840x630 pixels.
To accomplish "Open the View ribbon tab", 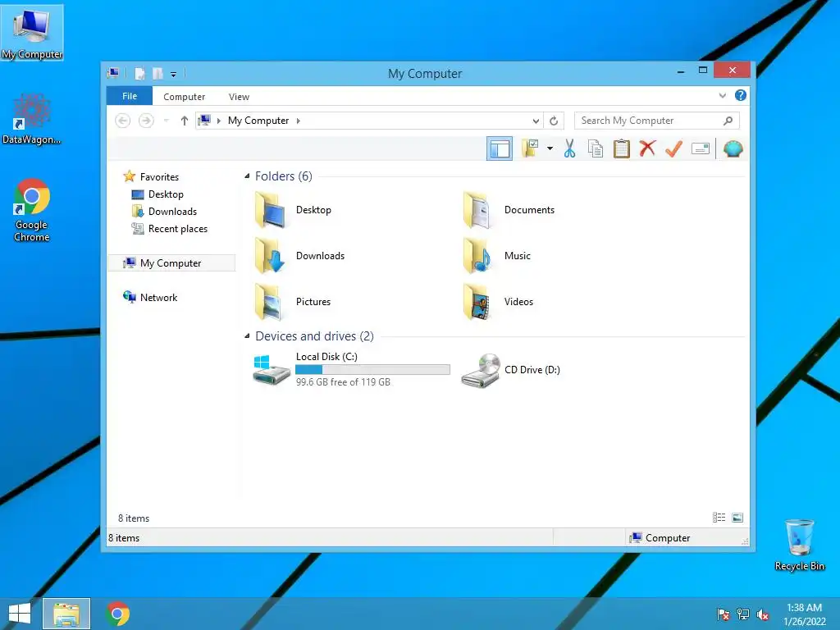I will tap(239, 97).
